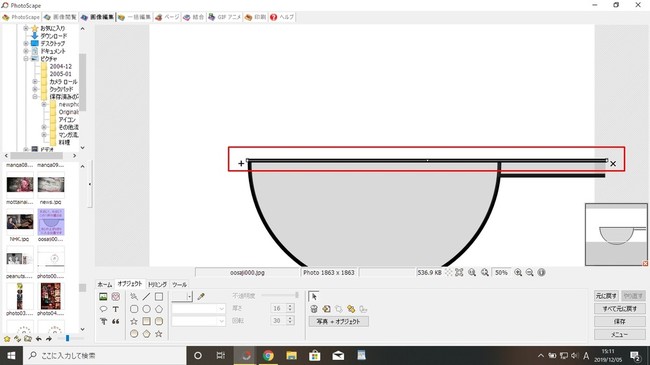The height and width of the screenshot is (365, 650).
Task: Open Chrome from the taskbar
Action: [x=268, y=355]
